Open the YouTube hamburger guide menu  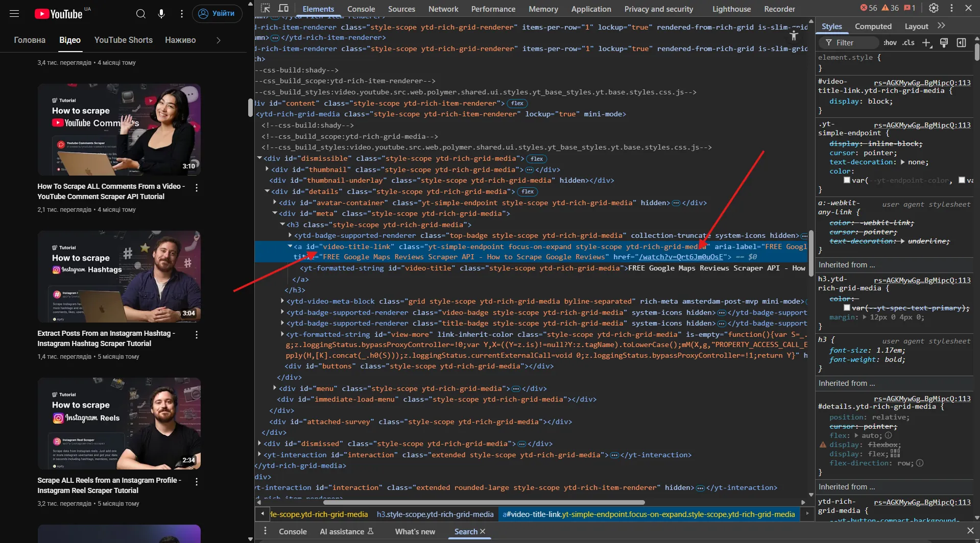coord(14,14)
